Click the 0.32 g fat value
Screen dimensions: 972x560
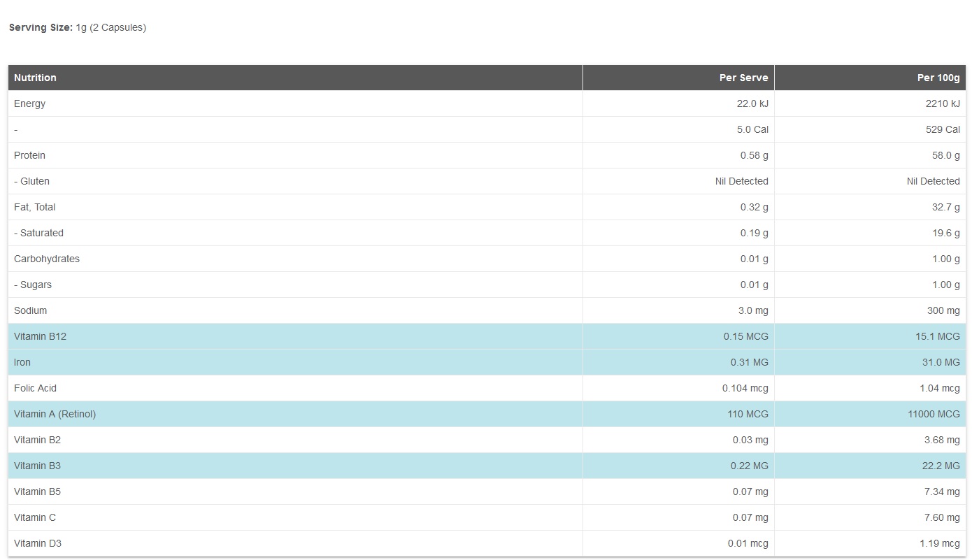754,207
